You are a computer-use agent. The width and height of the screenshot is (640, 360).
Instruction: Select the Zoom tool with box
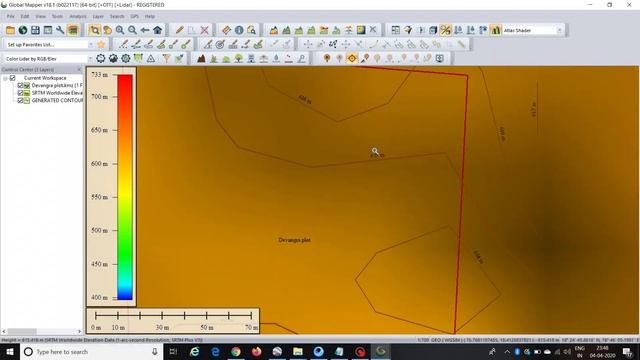(x=95, y=30)
